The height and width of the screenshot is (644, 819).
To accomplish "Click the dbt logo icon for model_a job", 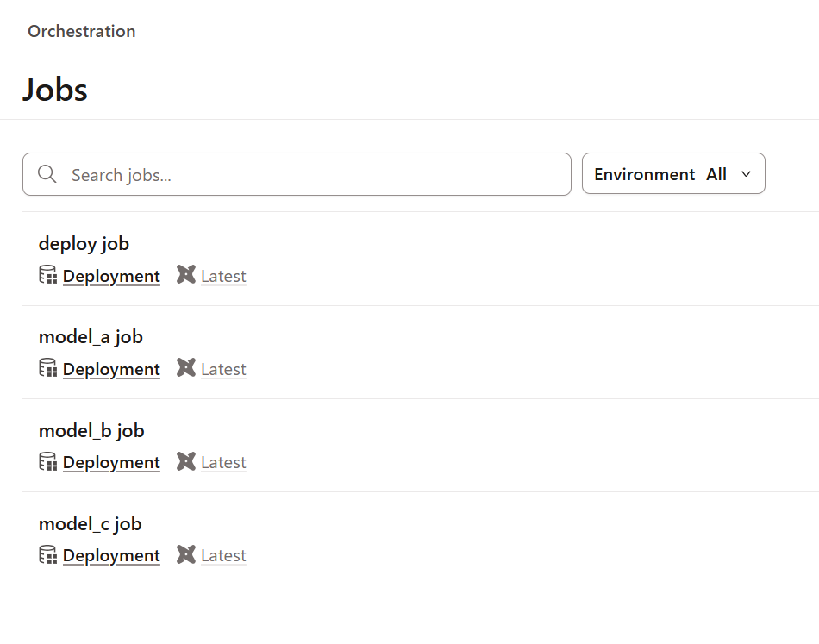I will pos(185,368).
